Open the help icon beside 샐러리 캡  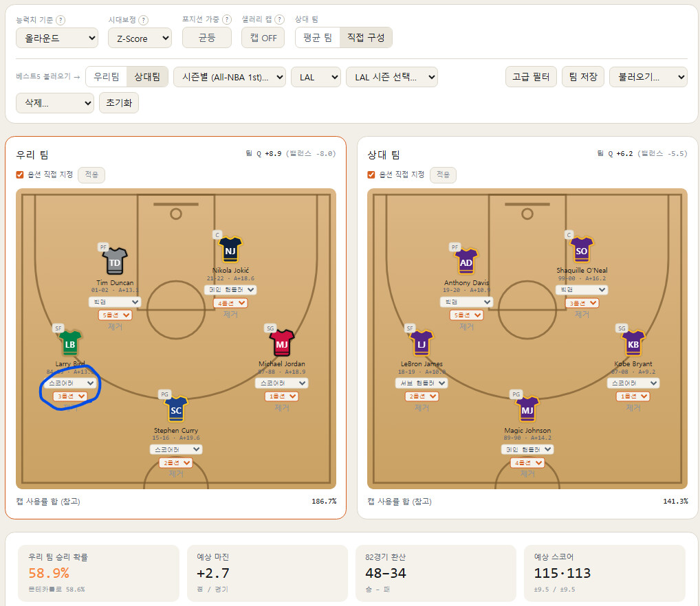pyautogui.click(x=279, y=20)
